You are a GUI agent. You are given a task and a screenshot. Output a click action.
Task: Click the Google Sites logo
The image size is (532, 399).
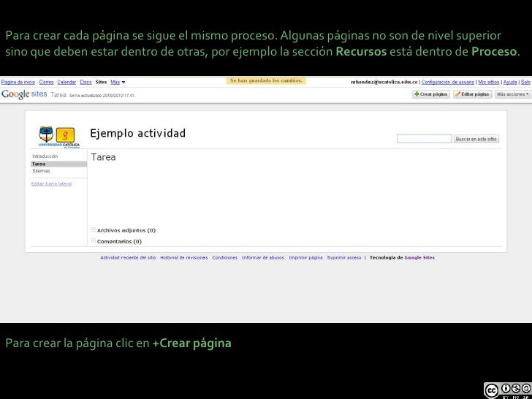point(24,94)
